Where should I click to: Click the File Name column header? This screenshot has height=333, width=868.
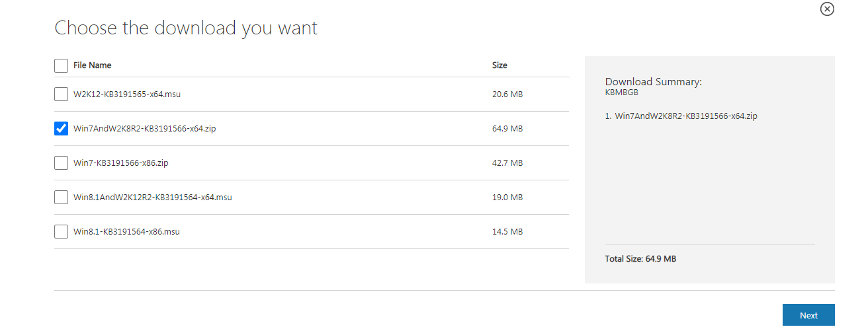(92, 65)
